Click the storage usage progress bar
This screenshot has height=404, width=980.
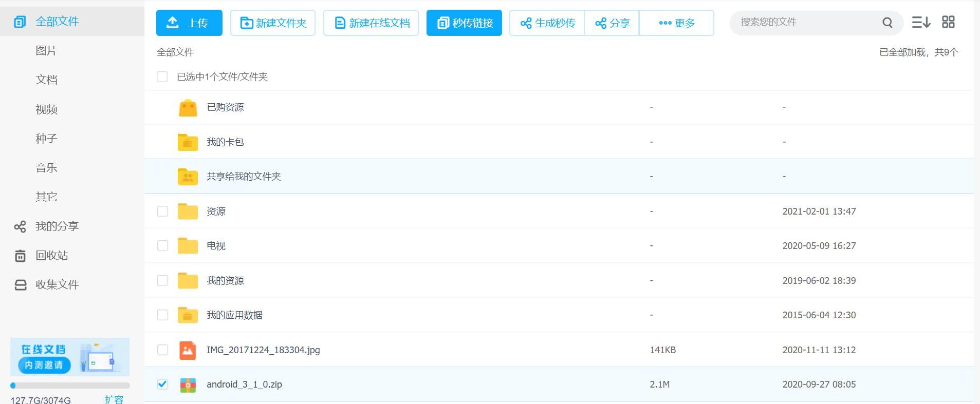[70, 386]
